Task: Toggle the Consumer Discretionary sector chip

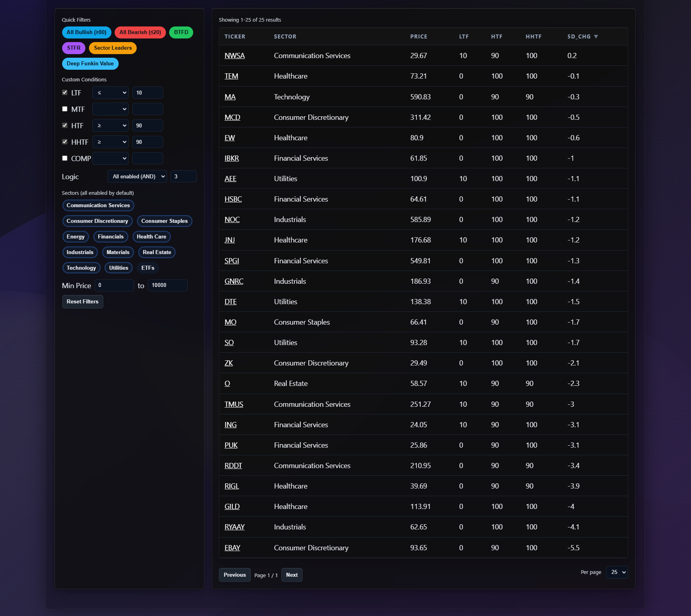Action: [97, 221]
